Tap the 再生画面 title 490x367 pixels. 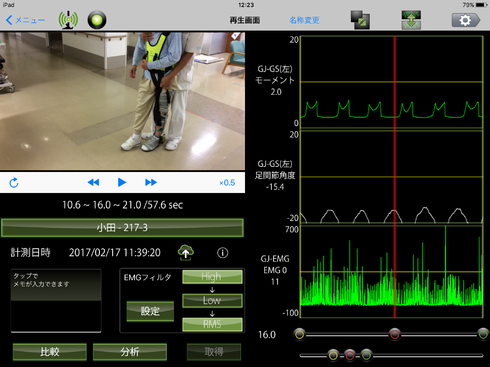click(245, 20)
